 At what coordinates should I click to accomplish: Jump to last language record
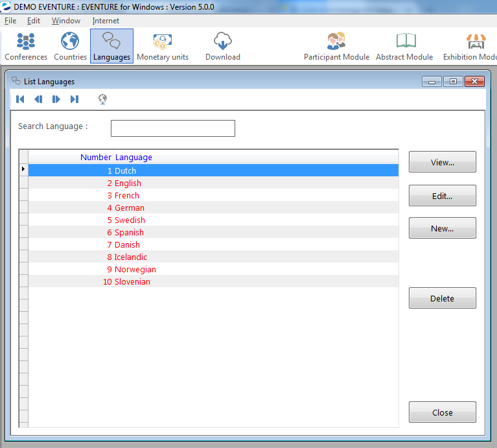pos(75,99)
